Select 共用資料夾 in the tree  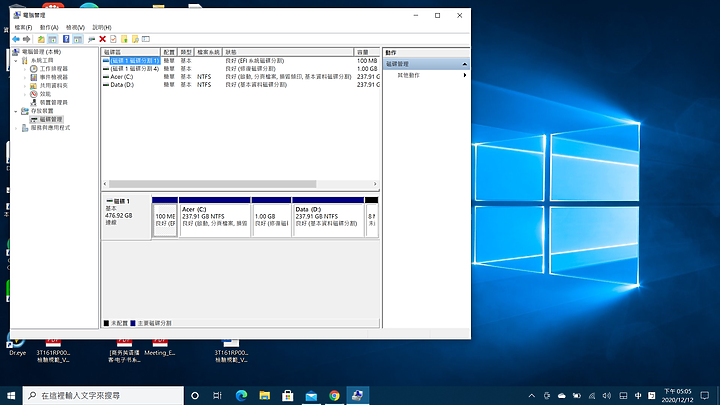[x=53, y=86]
